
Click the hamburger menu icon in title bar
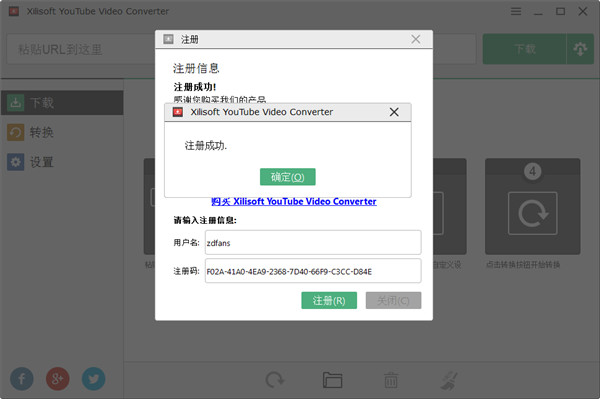[516, 11]
